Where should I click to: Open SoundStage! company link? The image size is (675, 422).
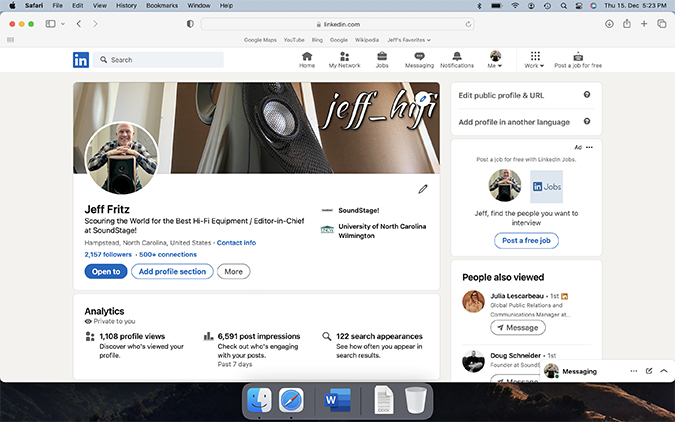pos(359,210)
